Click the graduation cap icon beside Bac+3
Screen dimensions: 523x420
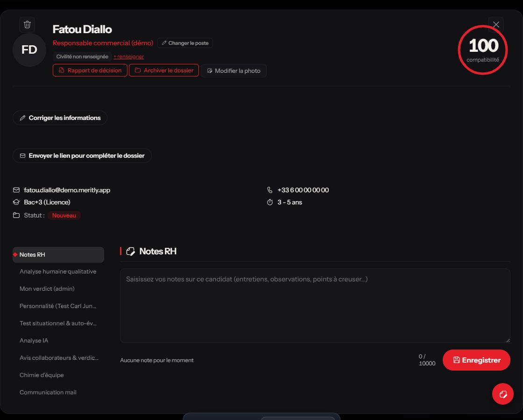pos(16,203)
